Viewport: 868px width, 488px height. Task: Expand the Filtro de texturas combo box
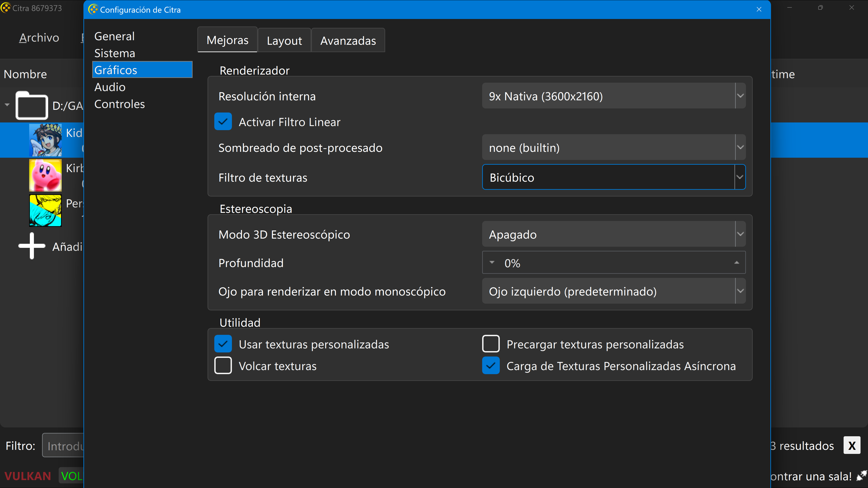tap(613, 177)
